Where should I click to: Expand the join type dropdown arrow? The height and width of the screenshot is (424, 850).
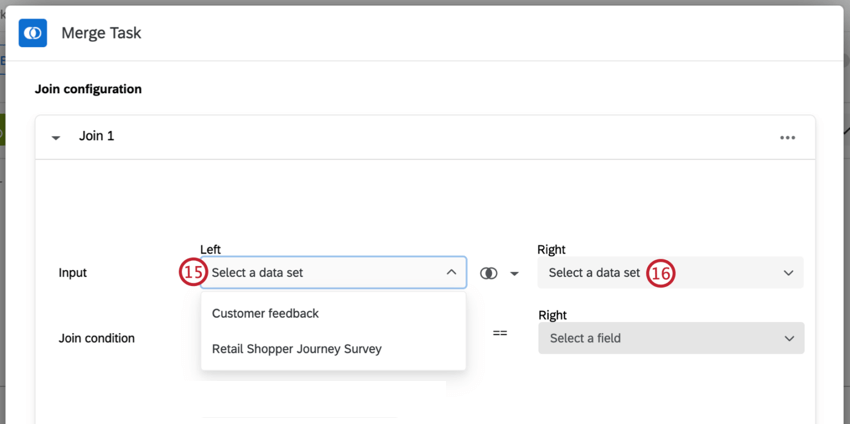514,273
